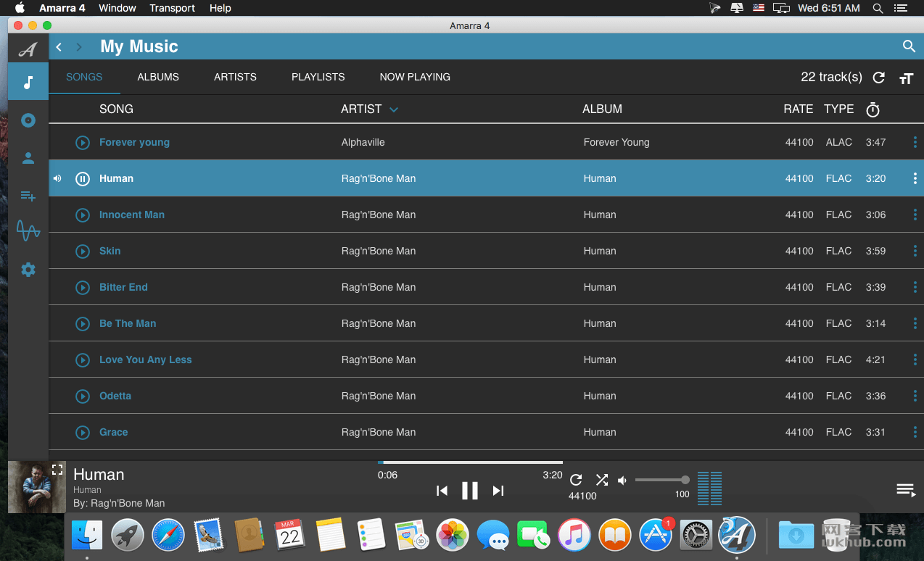Open more options for the Human row

coord(915,178)
